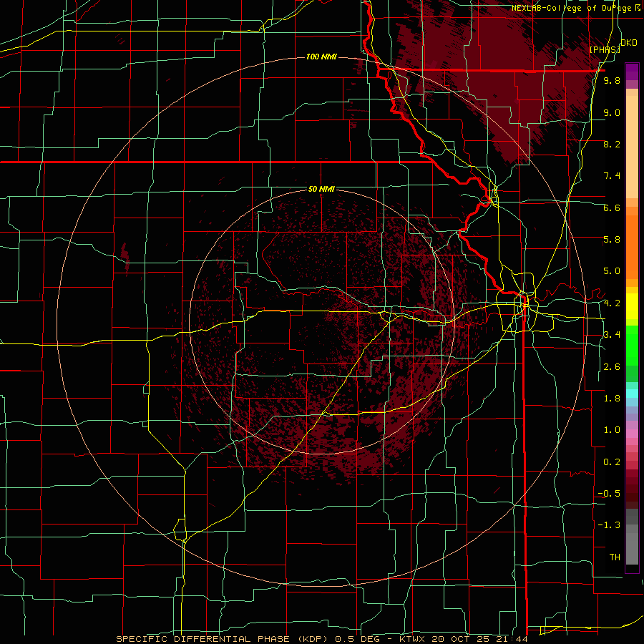
Task: Click the small logo icon after DuPage
Action: pyautogui.click(x=638, y=8)
